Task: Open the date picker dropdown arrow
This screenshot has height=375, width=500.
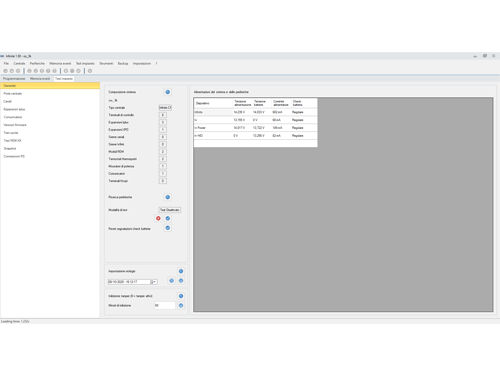Action: 153,282
